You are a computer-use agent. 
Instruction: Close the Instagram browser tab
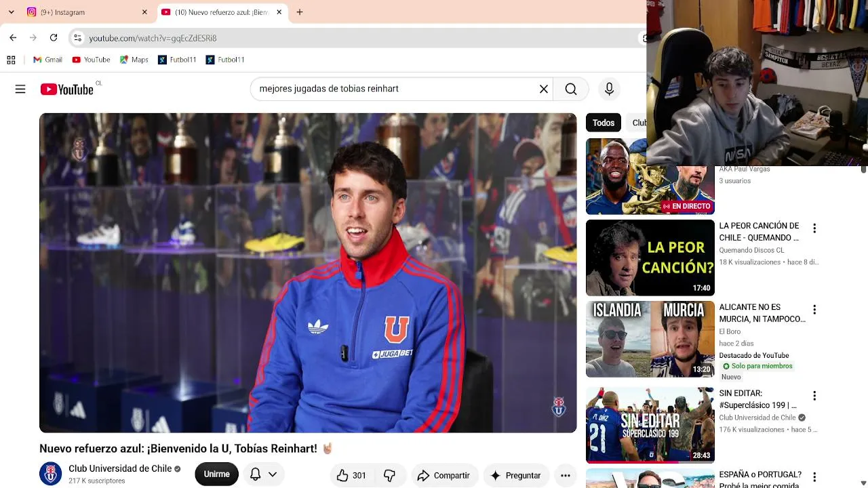(x=144, y=12)
